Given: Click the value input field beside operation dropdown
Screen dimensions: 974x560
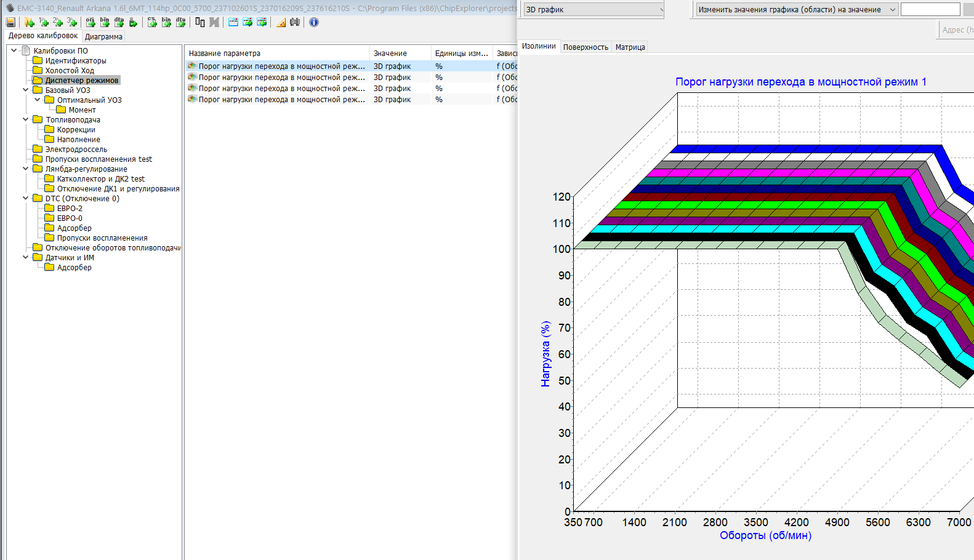Looking at the screenshot, I should pos(930,10).
